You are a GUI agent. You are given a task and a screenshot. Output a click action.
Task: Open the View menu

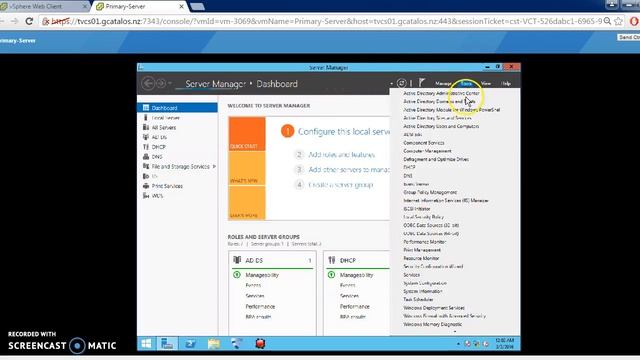486,83
